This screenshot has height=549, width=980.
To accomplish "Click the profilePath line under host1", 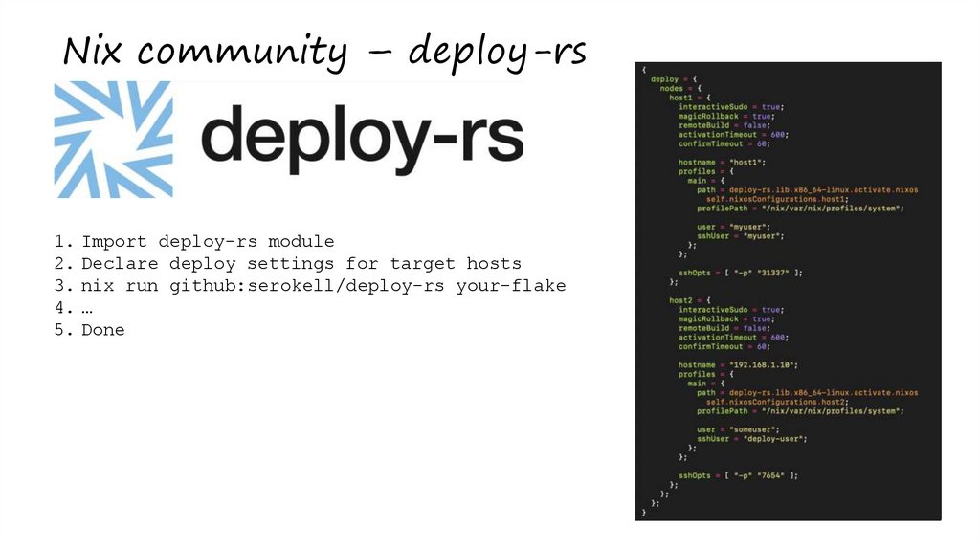I will (801, 209).
